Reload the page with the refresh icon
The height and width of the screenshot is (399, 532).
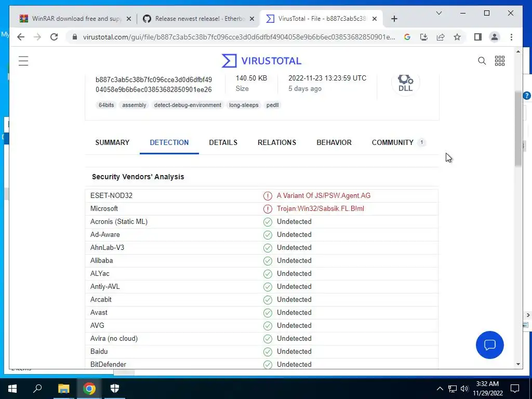pos(54,37)
